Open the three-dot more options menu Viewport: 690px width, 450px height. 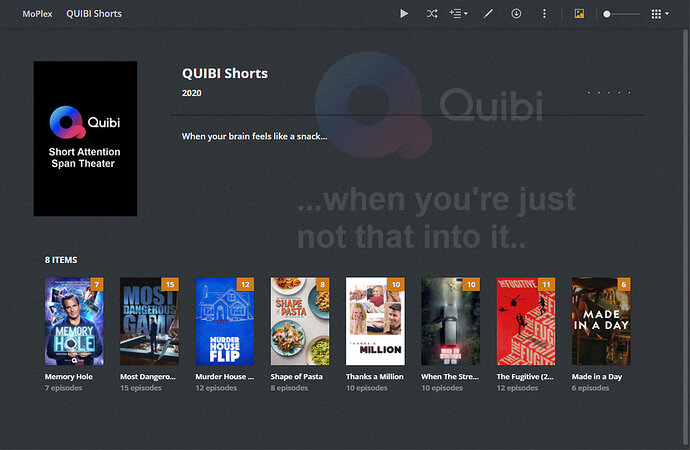coord(544,14)
